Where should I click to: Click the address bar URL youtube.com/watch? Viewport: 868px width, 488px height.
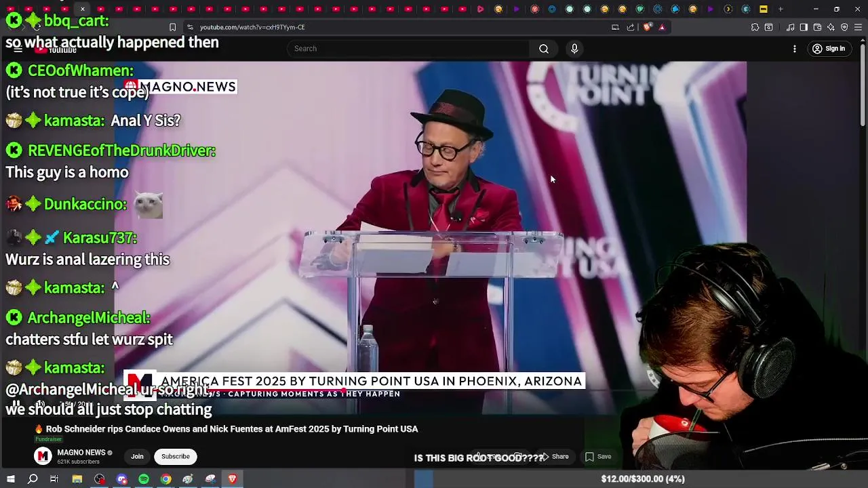click(252, 27)
